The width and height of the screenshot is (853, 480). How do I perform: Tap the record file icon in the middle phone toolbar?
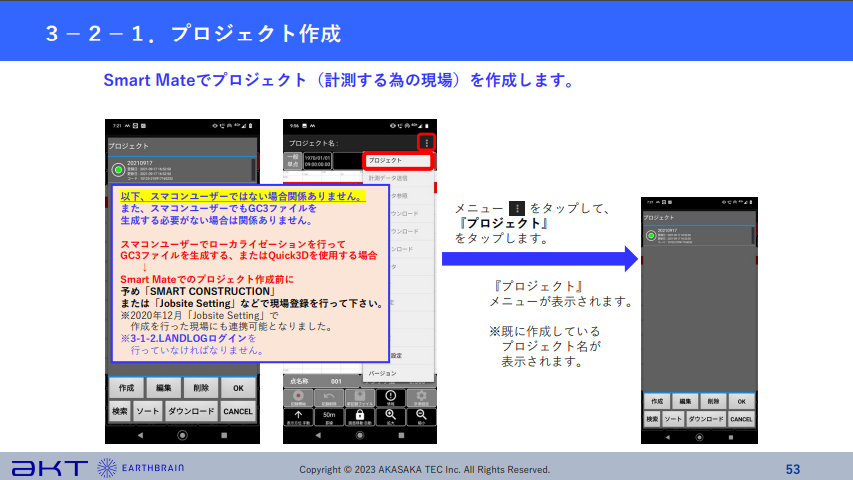pyautogui.click(x=360, y=398)
